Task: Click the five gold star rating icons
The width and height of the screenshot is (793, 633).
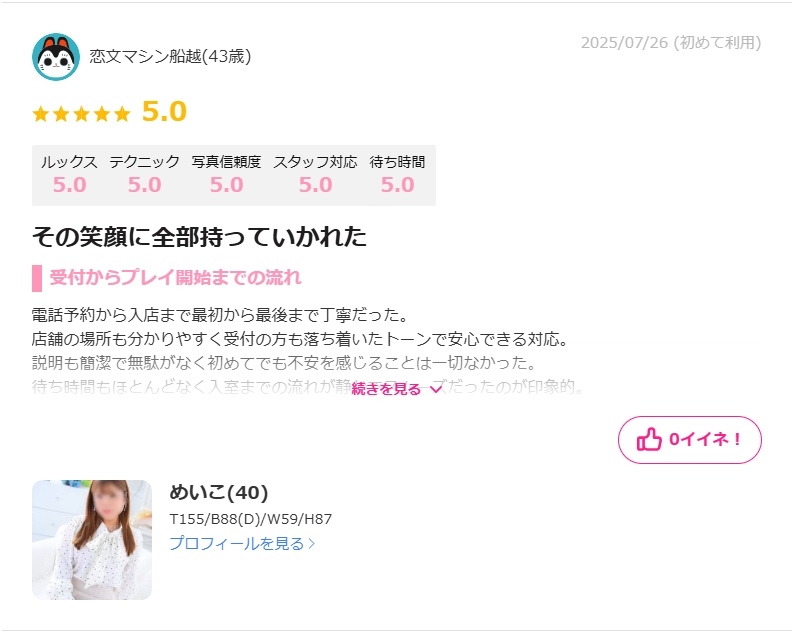Action: [81, 114]
